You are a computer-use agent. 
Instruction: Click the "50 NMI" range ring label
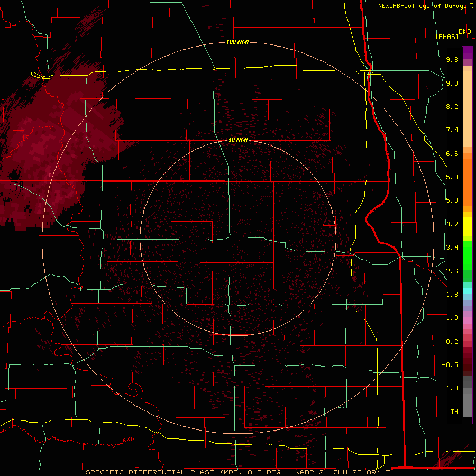click(239, 140)
